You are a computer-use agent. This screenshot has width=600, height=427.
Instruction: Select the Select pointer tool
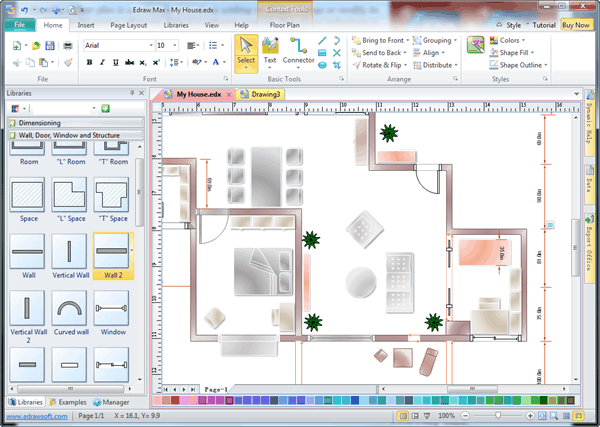246,52
